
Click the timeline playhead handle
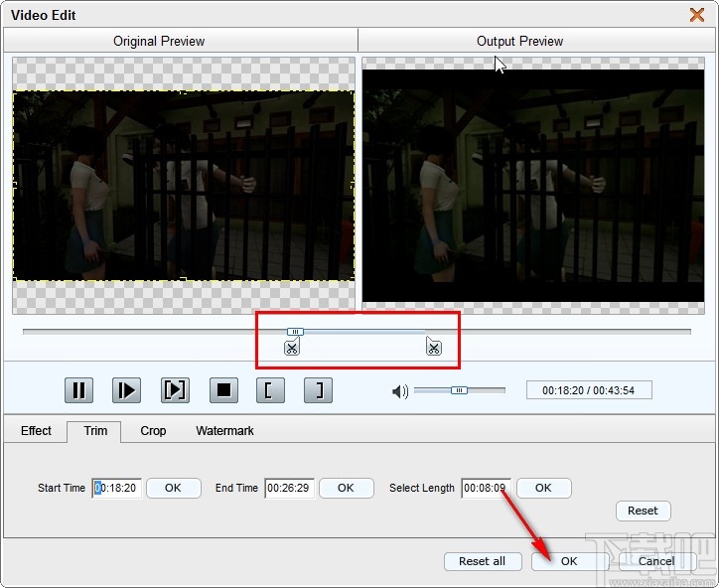295,332
